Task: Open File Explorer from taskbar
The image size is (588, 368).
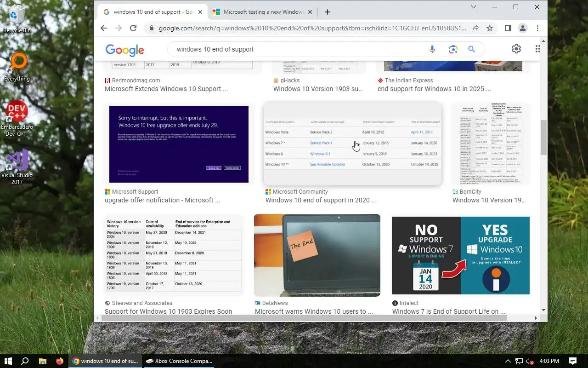Action: (x=42, y=361)
